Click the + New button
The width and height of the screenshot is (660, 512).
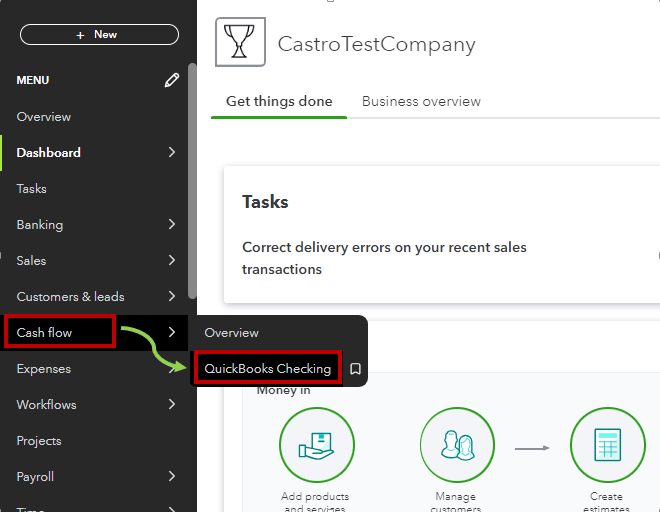point(99,34)
